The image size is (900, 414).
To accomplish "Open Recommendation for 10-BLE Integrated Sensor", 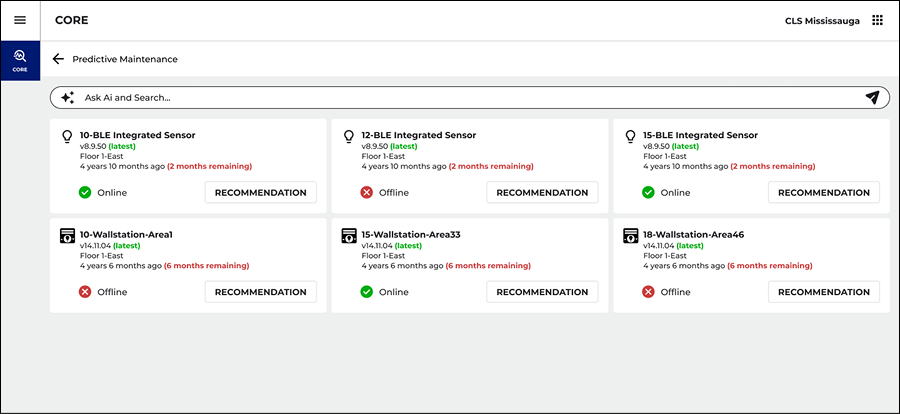I will point(261,193).
